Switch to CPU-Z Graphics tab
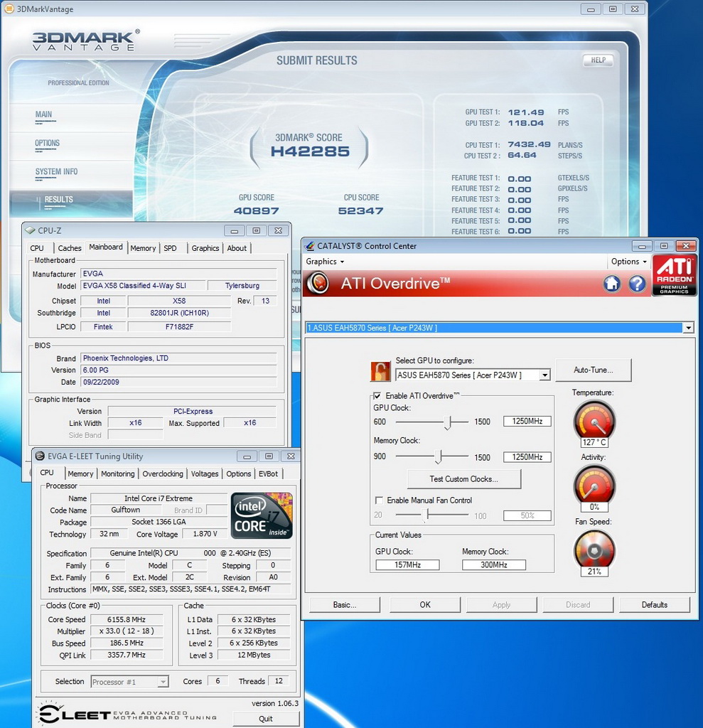The width and height of the screenshot is (703, 728). click(x=205, y=248)
